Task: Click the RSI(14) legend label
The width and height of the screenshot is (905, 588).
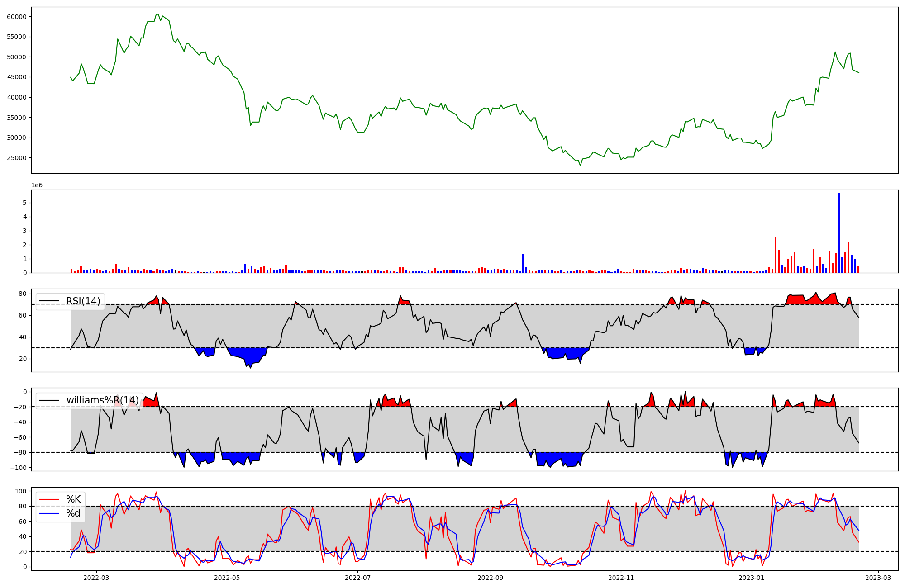Action: pyautogui.click(x=83, y=301)
